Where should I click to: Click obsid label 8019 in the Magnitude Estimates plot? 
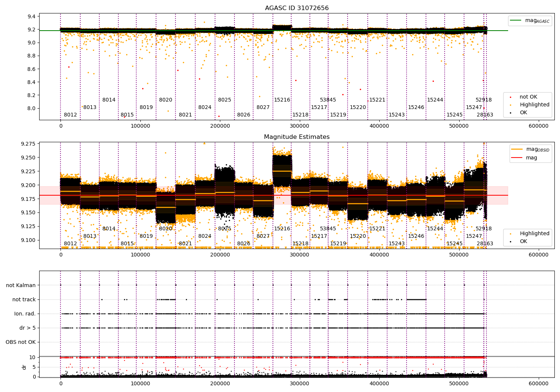point(146,236)
